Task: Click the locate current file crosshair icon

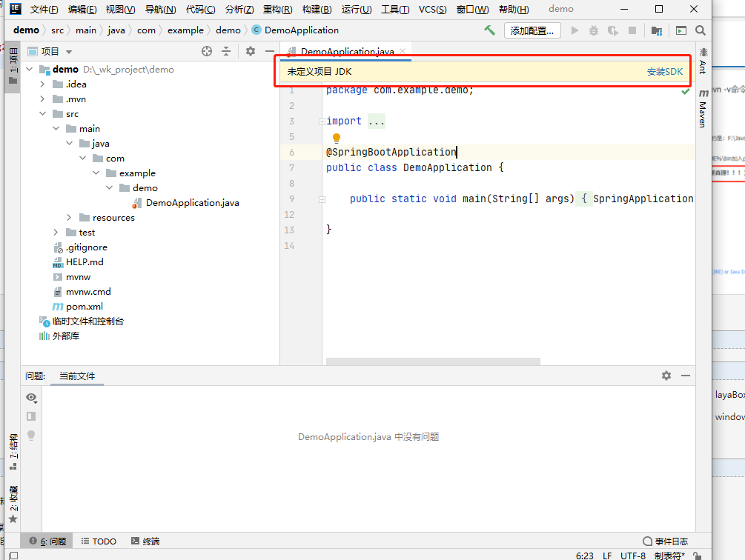Action: point(207,51)
